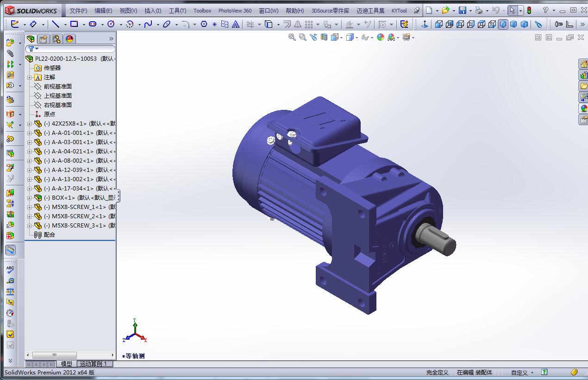This screenshot has width=588, height=380.
Task: Click the Mate paperclip icon in left toolbar
Action: [10, 54]
